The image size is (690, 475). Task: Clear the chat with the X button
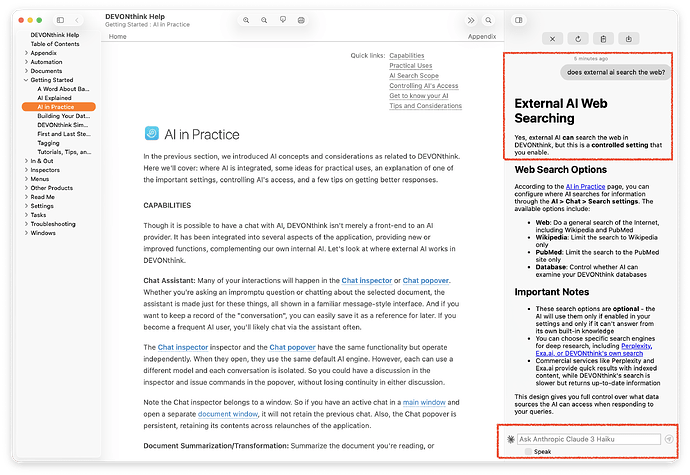tap(553, 38)
